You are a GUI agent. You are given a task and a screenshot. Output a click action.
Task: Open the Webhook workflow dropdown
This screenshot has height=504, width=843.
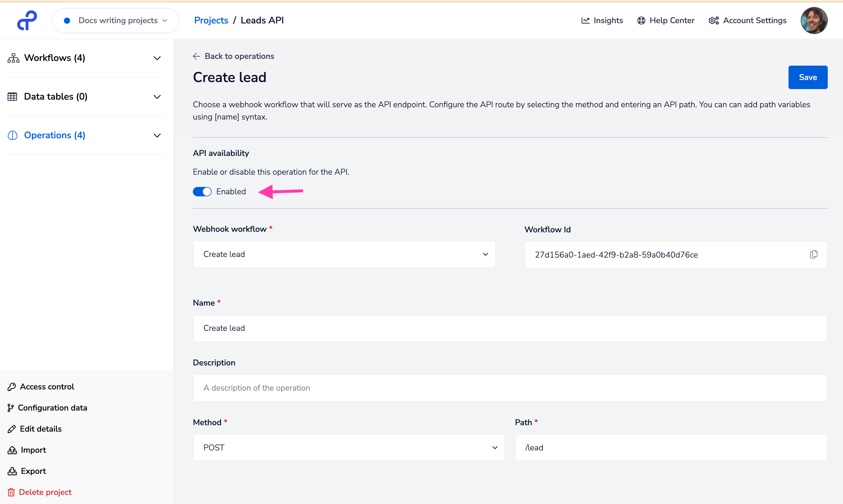click(x=344, y=254)
